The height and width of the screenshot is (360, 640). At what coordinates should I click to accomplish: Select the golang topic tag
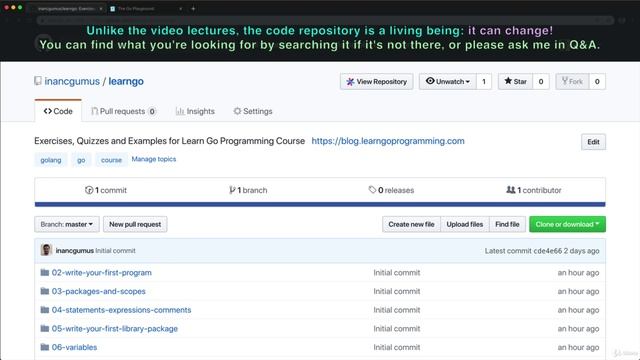tap(51, 160)
